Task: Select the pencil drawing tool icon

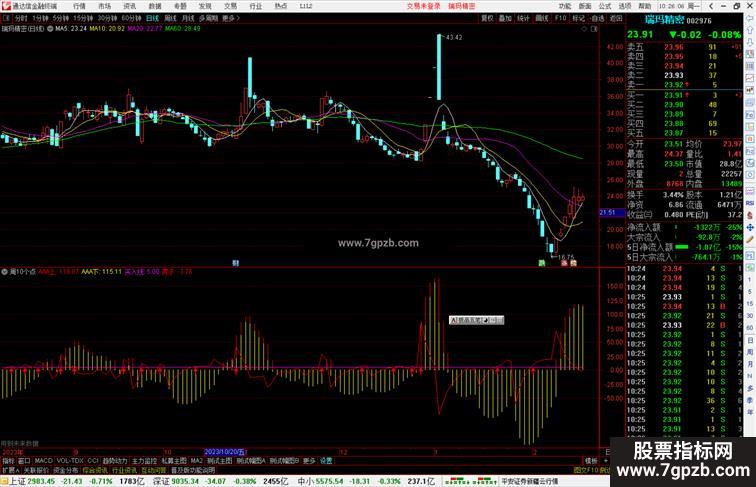Action: click(750, 239)
